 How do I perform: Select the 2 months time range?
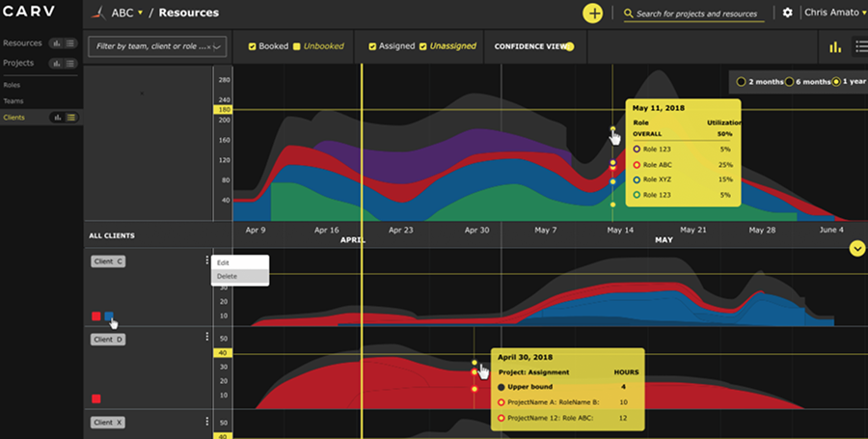(741, 82)
